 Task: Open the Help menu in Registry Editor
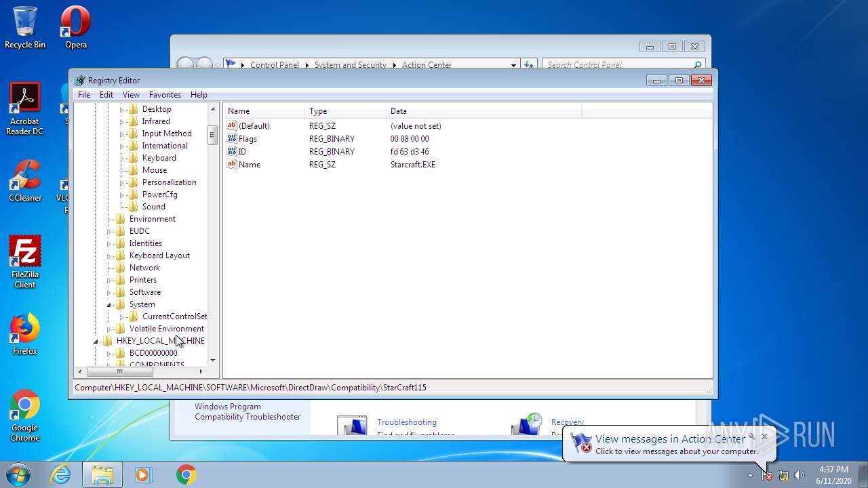(x=199, y=95)
